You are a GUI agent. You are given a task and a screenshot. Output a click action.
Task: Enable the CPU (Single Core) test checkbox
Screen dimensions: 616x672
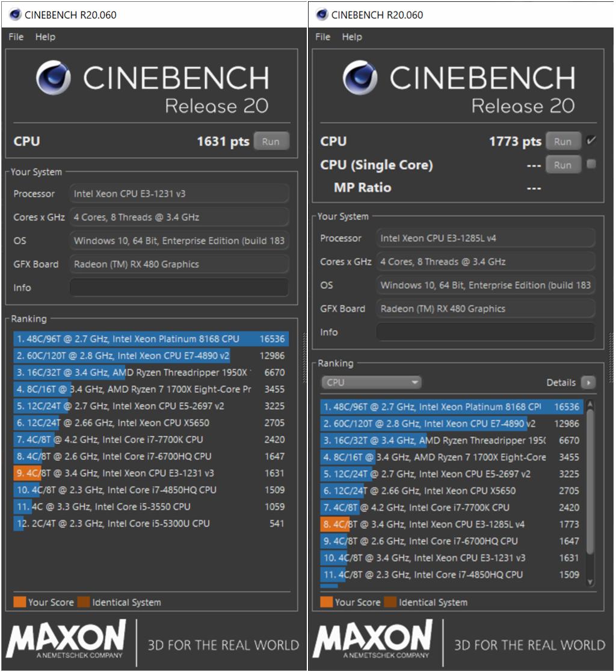tap(591, 164)
